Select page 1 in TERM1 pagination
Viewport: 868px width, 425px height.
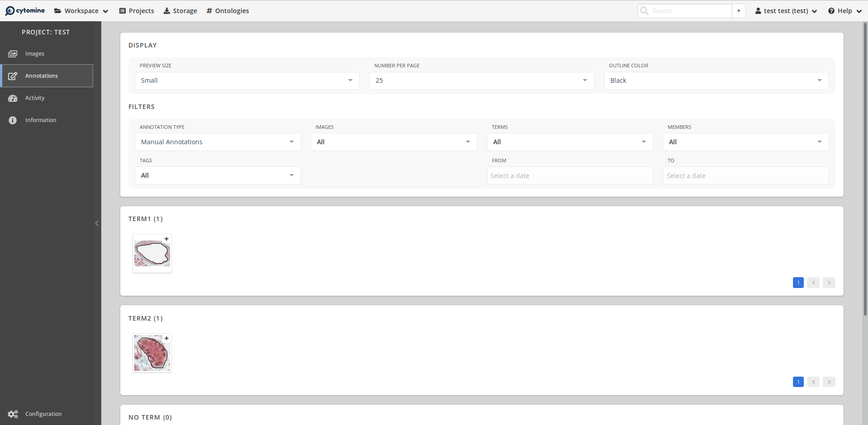coord(798,283)
